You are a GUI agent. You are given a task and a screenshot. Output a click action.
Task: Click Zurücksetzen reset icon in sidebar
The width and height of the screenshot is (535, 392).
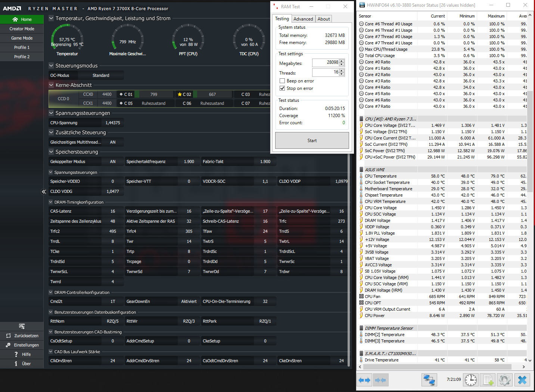8,336
